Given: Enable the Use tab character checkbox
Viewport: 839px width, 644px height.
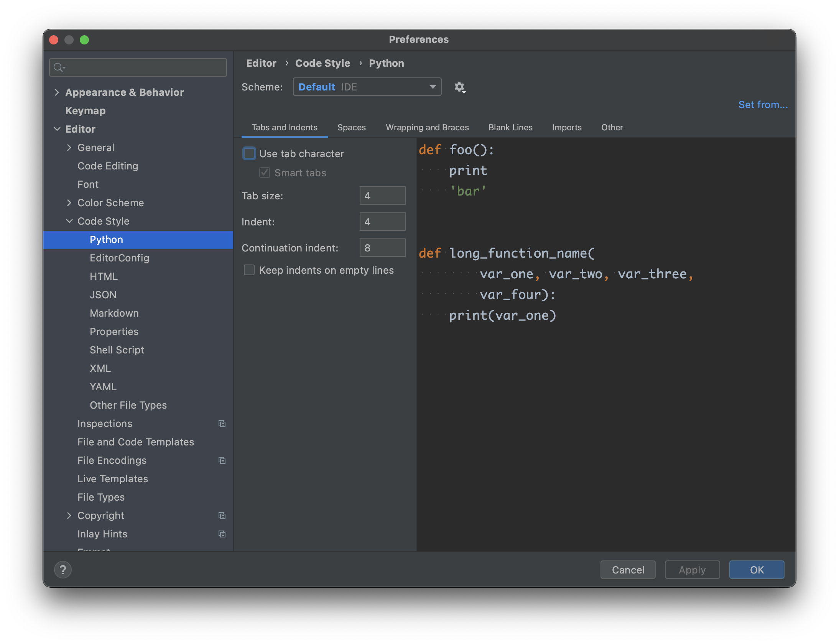Looking at the screenshot, I should (249, 153).
